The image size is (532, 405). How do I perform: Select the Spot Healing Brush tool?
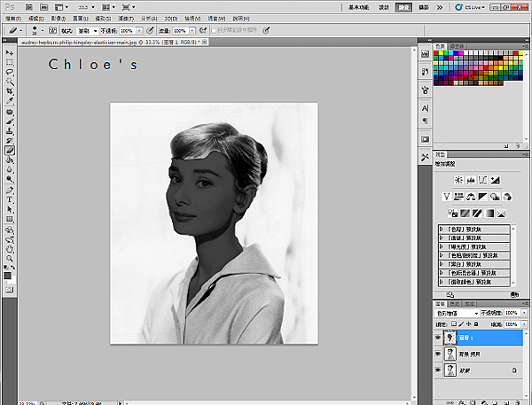coord(10,112)
